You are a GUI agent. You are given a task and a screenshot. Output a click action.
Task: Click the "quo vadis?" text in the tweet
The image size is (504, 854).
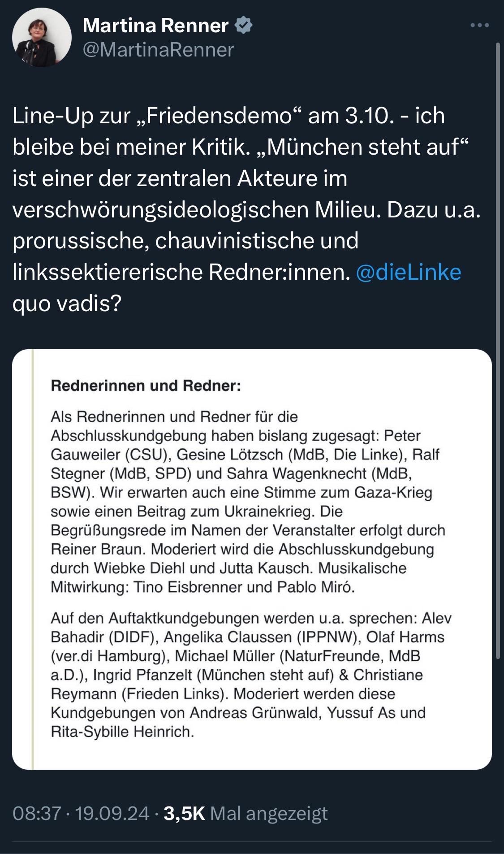click(67, 303)
